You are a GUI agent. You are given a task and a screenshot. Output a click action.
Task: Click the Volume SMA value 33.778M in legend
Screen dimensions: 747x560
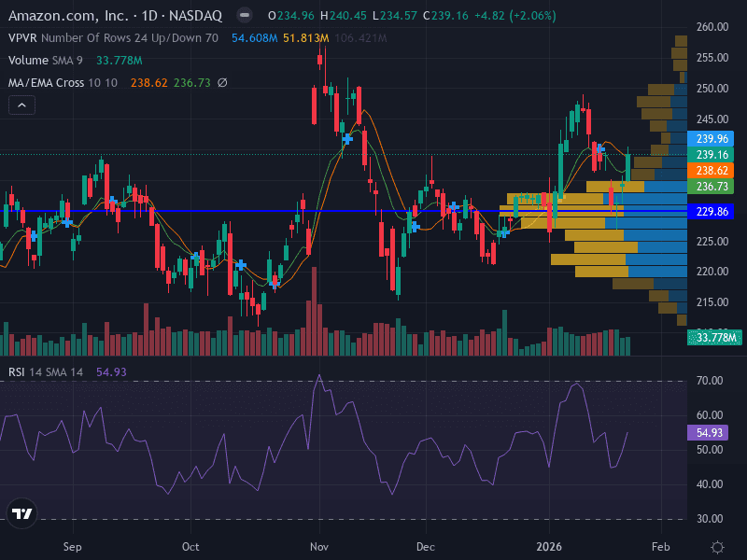[x=120, y=61]
